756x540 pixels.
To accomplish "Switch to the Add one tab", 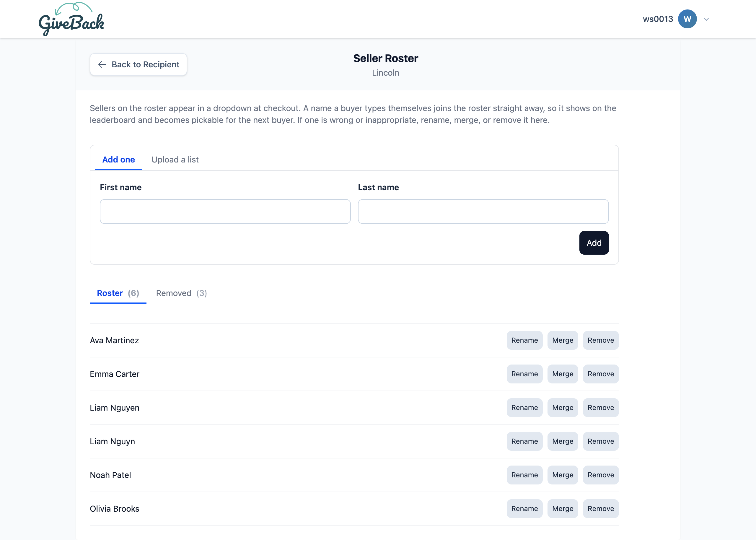I will pyautogui.click(x=119, y=160).
